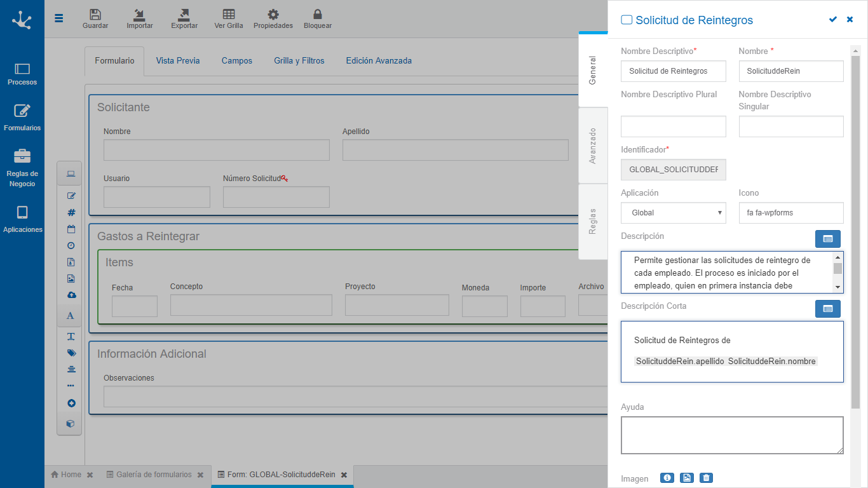
Task: Click the properties panel scrollbar up arrow
Action: click(855, 50)
